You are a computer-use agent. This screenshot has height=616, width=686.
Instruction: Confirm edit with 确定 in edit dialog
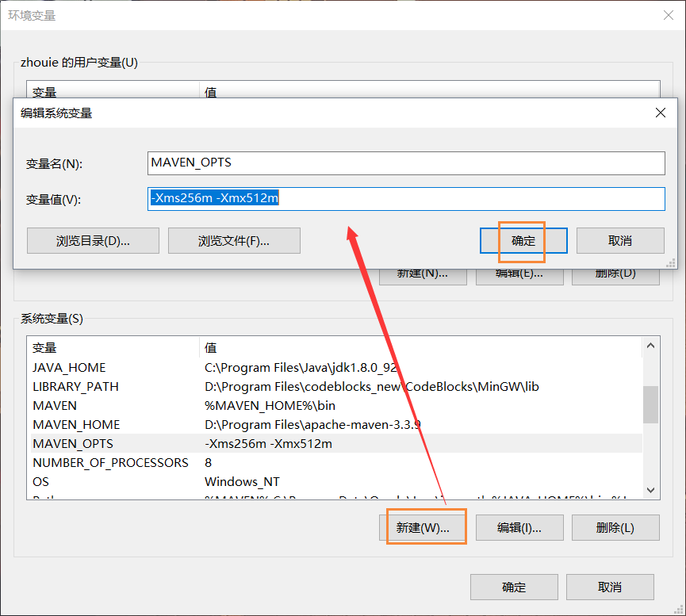pos(523,241)
